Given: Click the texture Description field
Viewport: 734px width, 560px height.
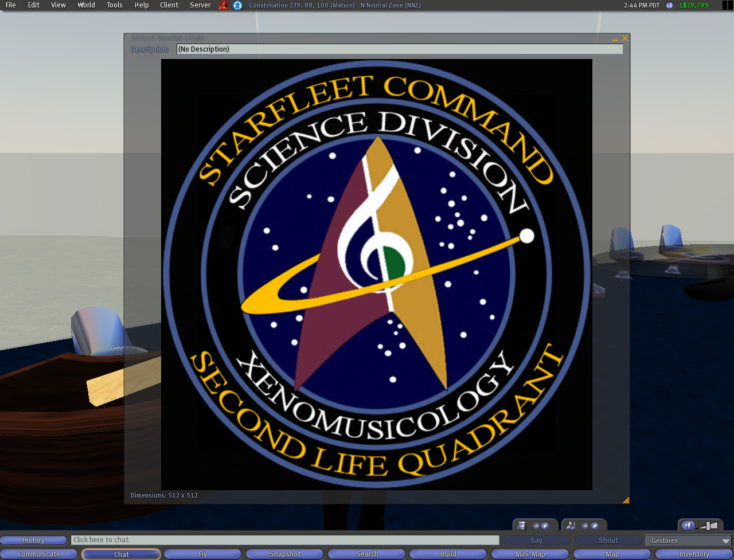Looking at the screenshot, I should pos(400,49).
